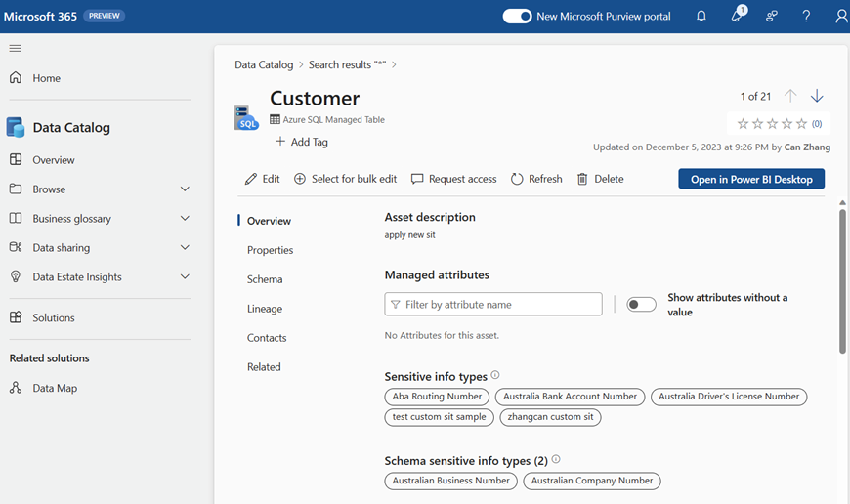Open the Lineage tab

(x=265, y=309)
